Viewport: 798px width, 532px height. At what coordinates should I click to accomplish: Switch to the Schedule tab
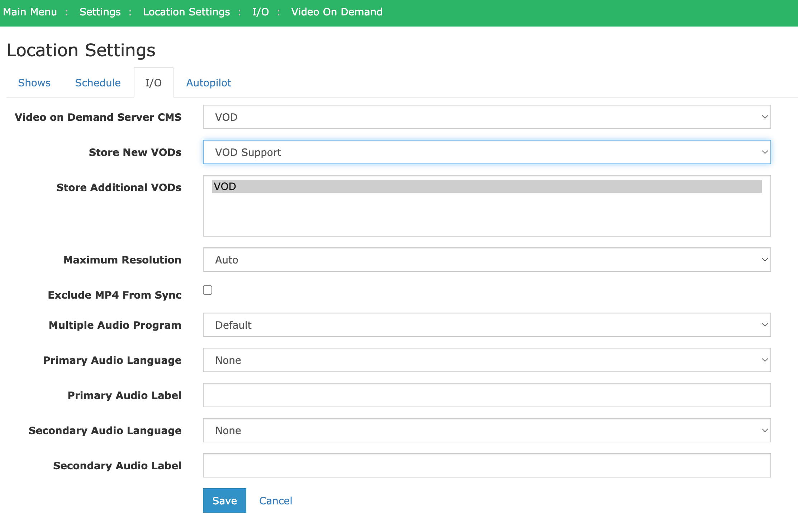pyautogui.click(x=98, y=83)
